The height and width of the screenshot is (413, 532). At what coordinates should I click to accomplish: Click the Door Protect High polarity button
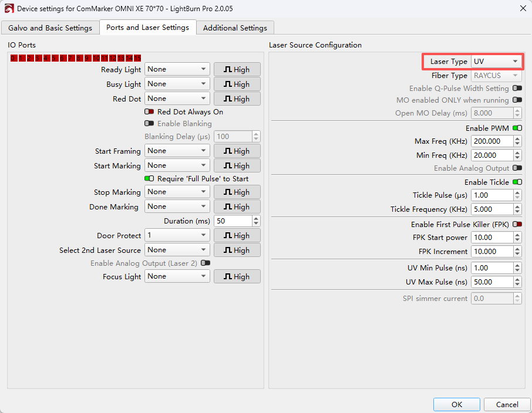pos(237,236)
